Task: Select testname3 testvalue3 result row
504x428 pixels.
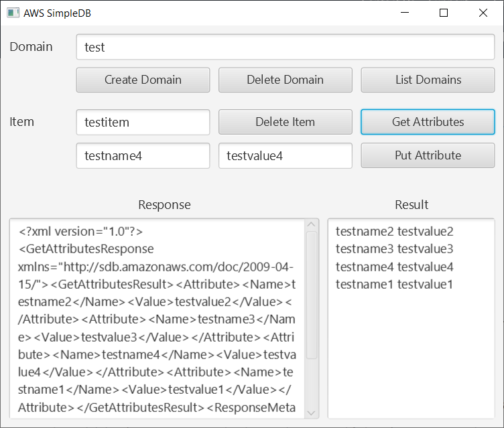Action: tap(395, 249)
